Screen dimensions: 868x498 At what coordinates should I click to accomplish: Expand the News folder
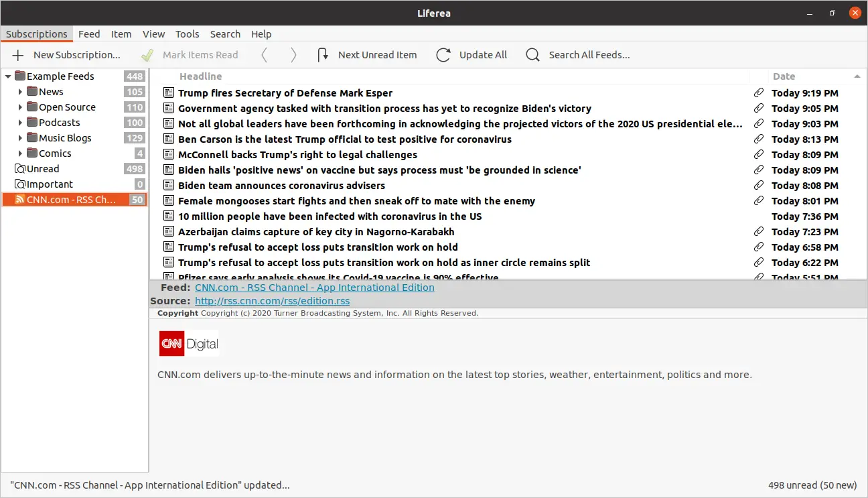(20, 92)
